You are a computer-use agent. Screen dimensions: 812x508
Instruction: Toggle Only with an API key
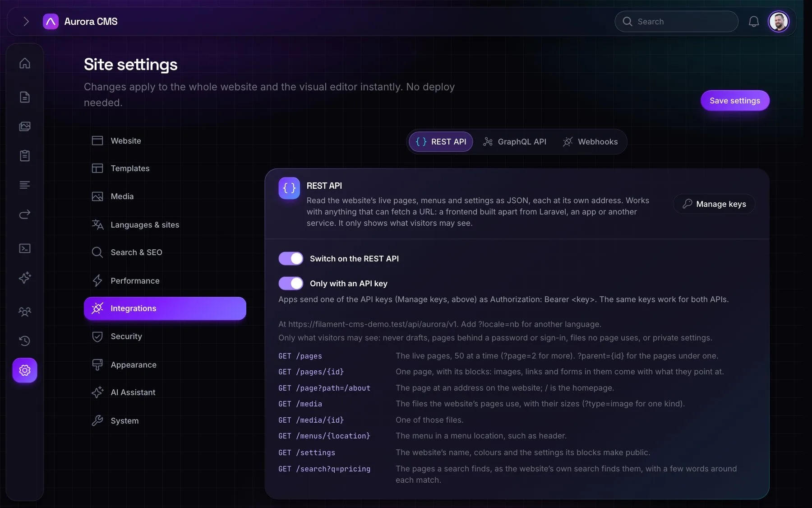pos(291,283)
